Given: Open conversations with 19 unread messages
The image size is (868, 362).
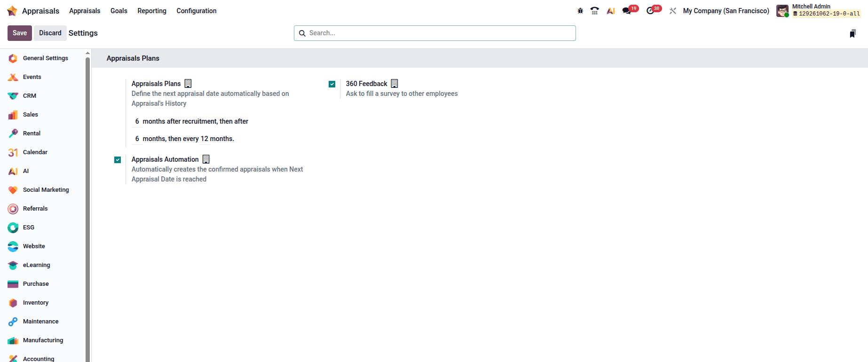Looking at the screenshot, I should 630,10.
